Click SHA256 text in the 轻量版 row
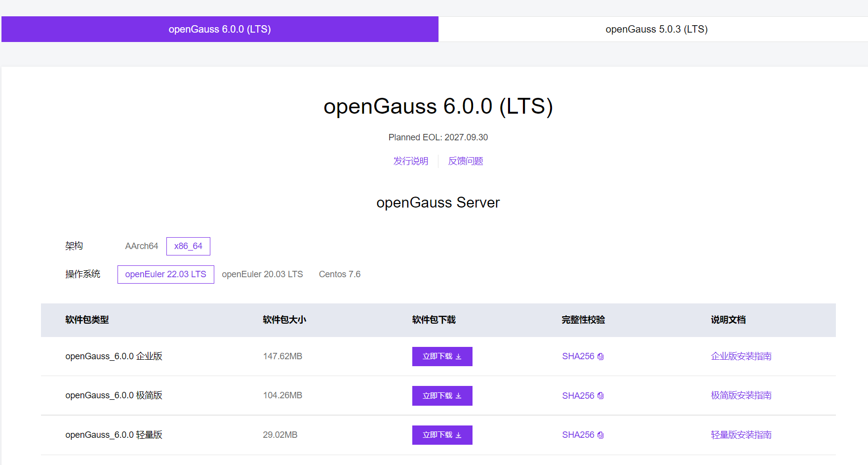 [x=578, y=435]
